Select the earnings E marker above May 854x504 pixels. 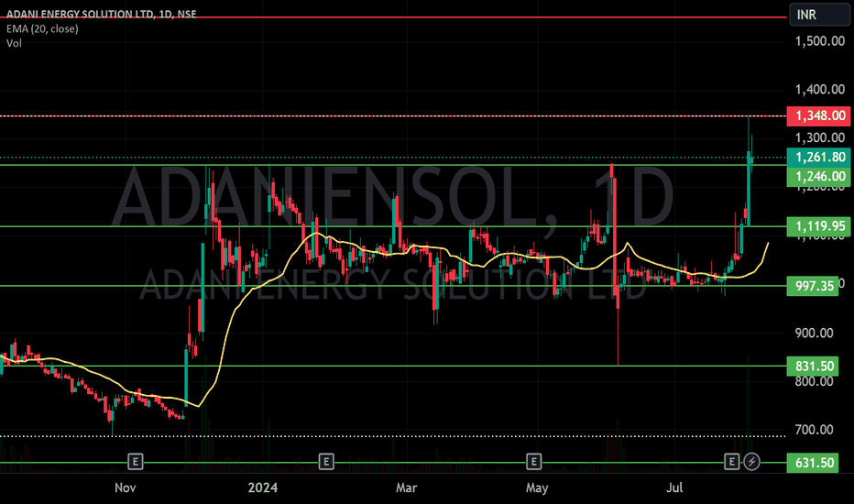pos(533,462)
